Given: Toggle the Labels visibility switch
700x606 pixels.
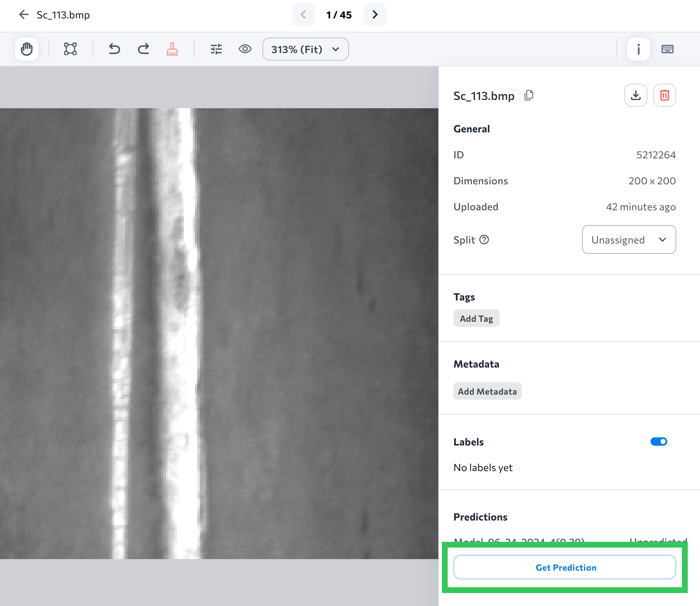Looking at the screenshot, I should tap(659, 442).
